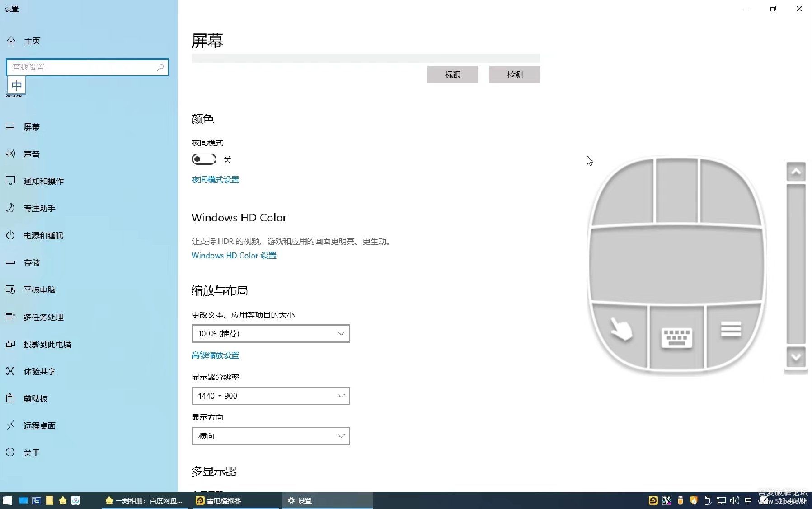Click the Detect (检测) button
The height and width of the screenshot is (509, 812).
tap(514, 75)
